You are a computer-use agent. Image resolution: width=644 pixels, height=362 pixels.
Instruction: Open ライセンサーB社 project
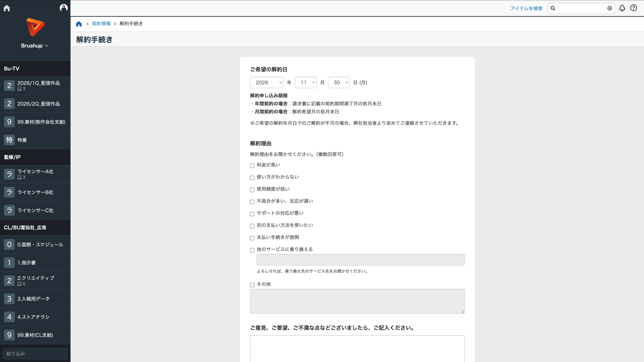(x=35, y=192)
